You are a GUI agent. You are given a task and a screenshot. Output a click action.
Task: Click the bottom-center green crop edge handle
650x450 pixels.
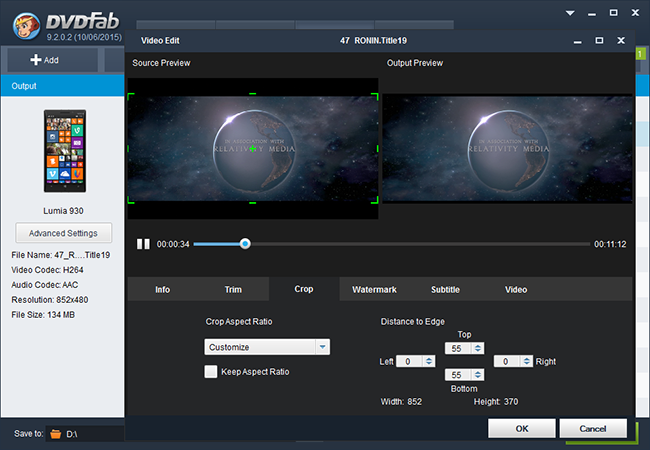252,203
